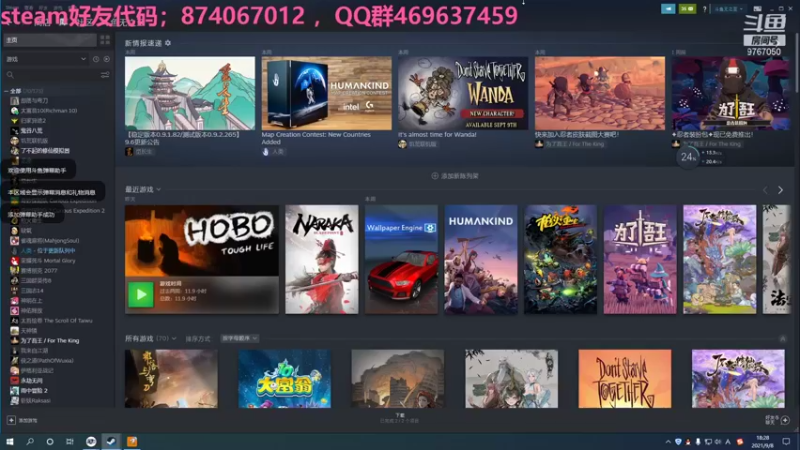Open the recent activity clock filter
800x450 pixels.
pos(96,59)
